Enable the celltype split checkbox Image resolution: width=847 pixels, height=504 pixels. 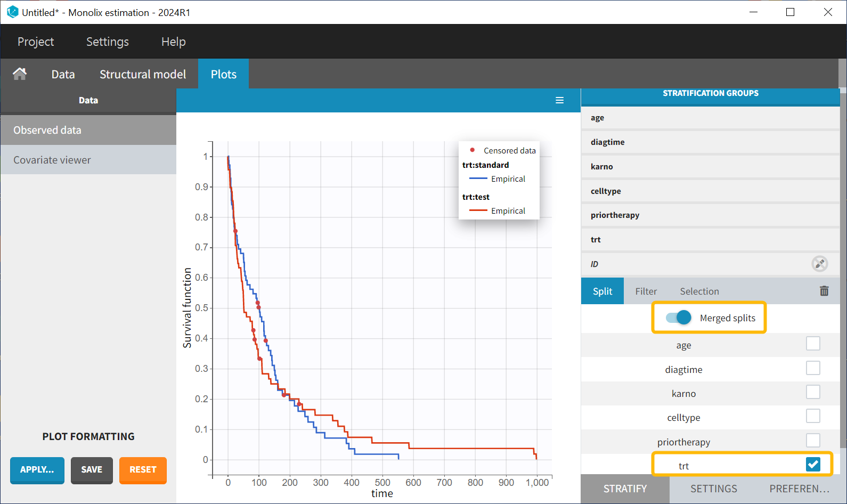coord(812,416)
